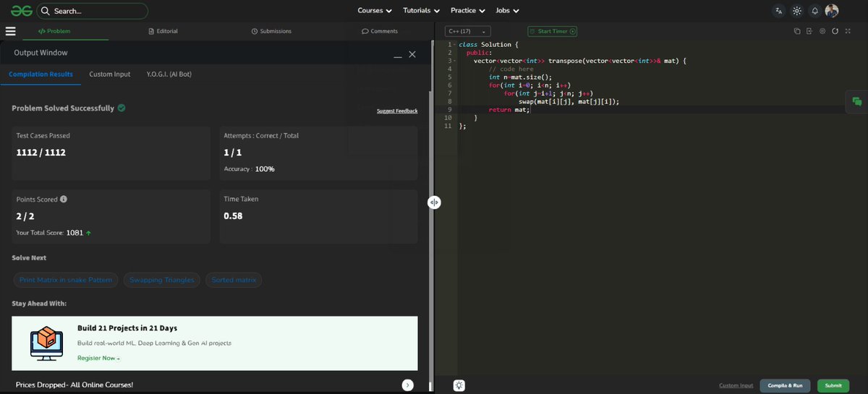868x394 pixels.
Task: Select the Custom Input tab
Action: tap(110, 74)
